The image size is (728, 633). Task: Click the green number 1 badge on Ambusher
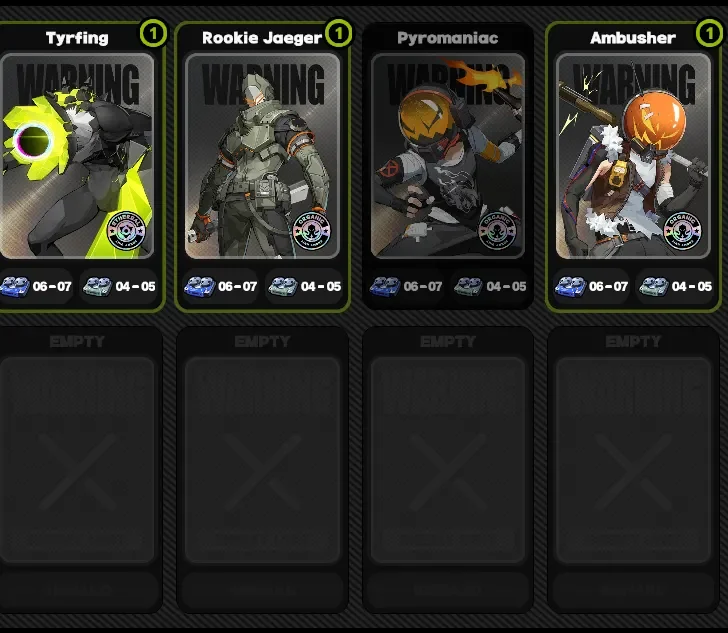709,33
